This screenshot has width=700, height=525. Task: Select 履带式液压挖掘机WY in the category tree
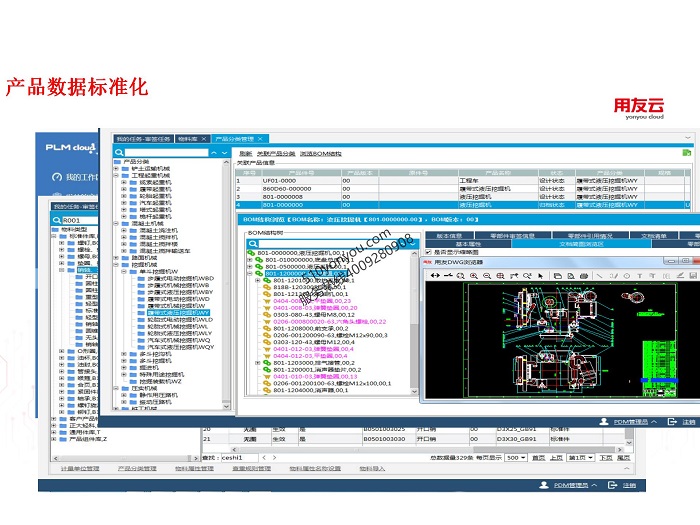pos(180,312)
